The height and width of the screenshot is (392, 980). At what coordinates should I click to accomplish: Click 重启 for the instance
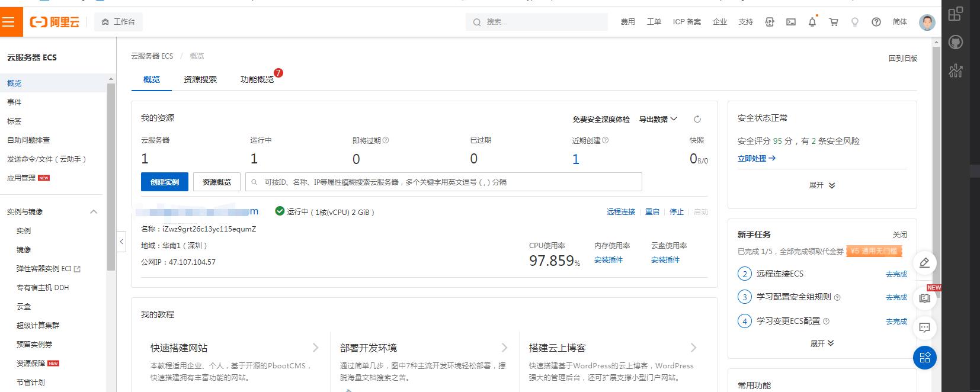(x=652, y=211)
